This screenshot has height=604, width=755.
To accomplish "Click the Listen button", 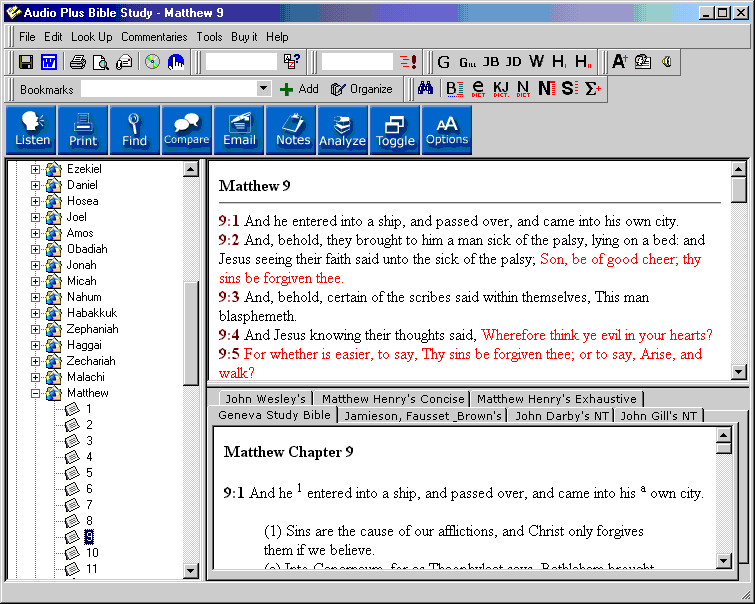I will tap(32, 130).
